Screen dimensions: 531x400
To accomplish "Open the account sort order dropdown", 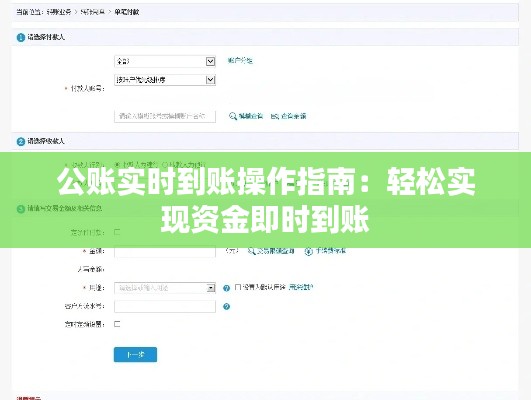I will click(165, 80).
